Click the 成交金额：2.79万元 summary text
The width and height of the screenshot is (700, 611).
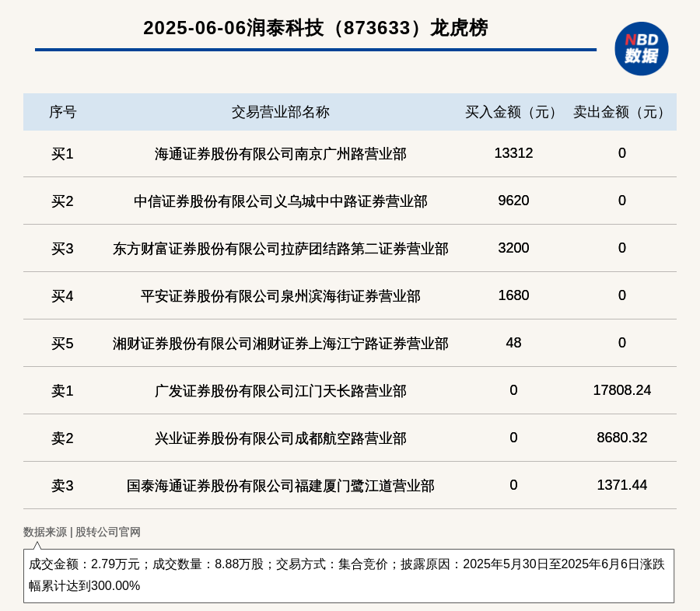[84, 564]
